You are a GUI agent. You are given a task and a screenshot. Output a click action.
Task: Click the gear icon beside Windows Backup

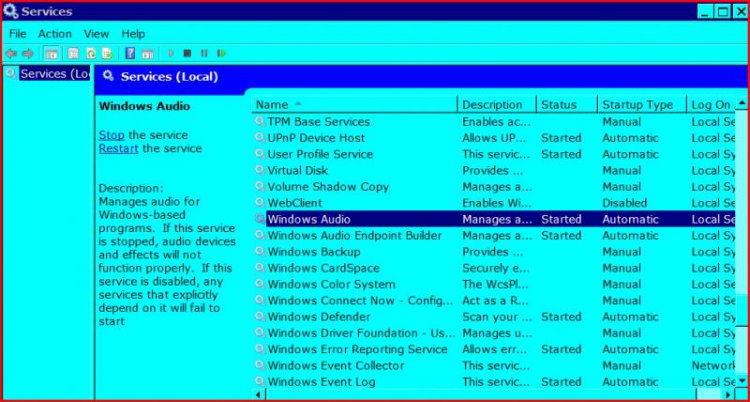(x=260, y=252)
